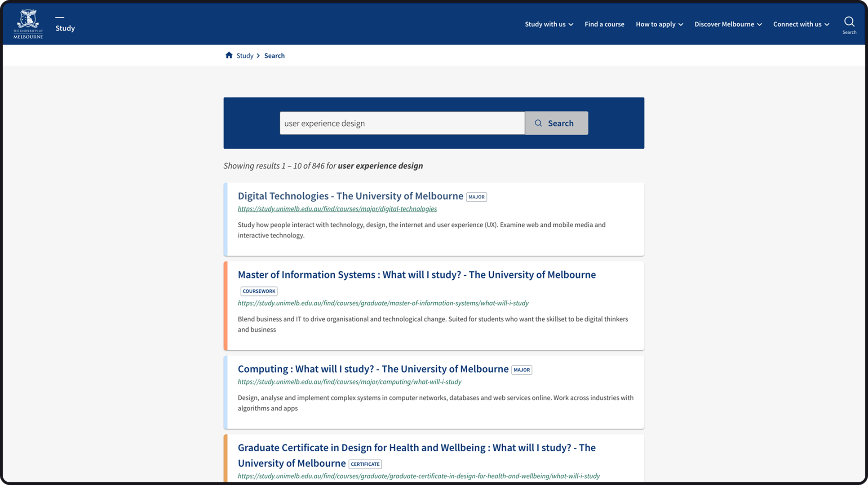Screen dimensions: 868x485
Task: Click the computing what-will-i-study URL
Action: (350, 382)
